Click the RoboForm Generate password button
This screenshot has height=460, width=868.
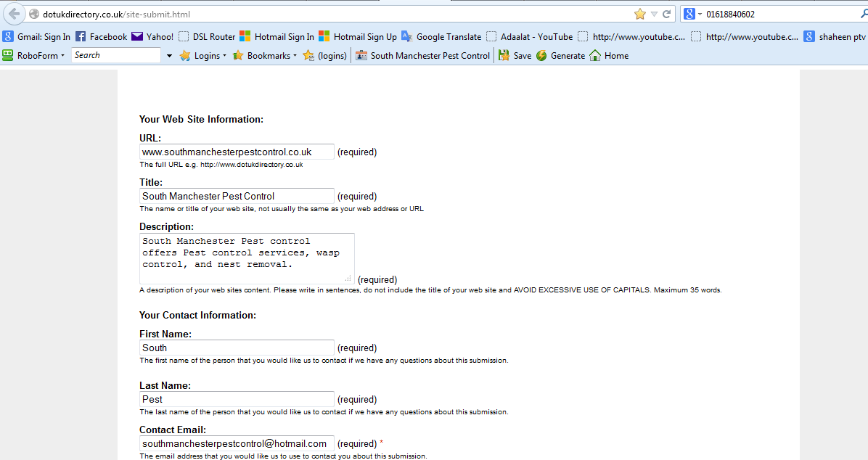click(x=561, y=55)
